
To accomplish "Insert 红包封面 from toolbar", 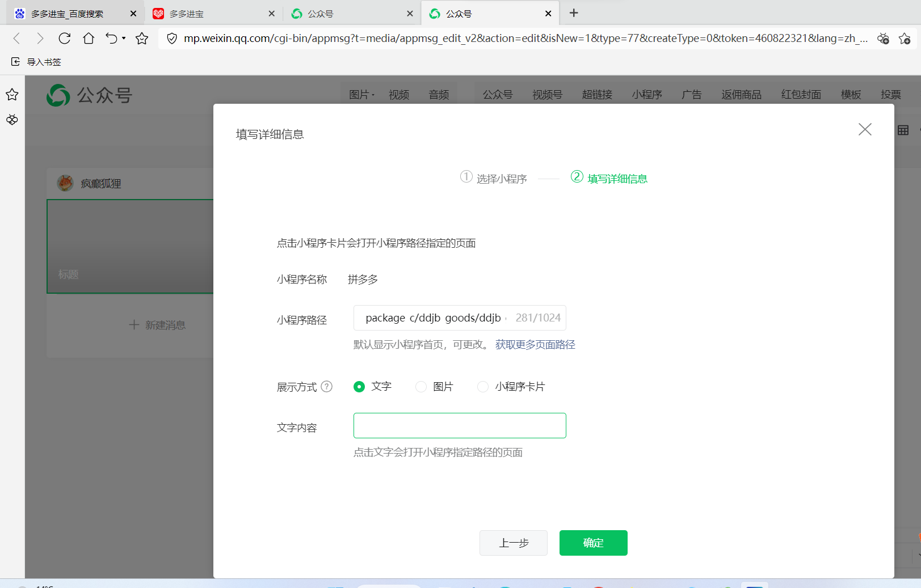I will pos(801,95).
